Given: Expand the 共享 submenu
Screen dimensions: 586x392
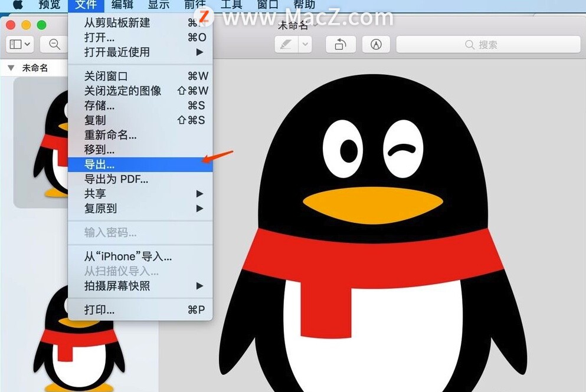Looking at the screenshot, I should pos(140,194).
